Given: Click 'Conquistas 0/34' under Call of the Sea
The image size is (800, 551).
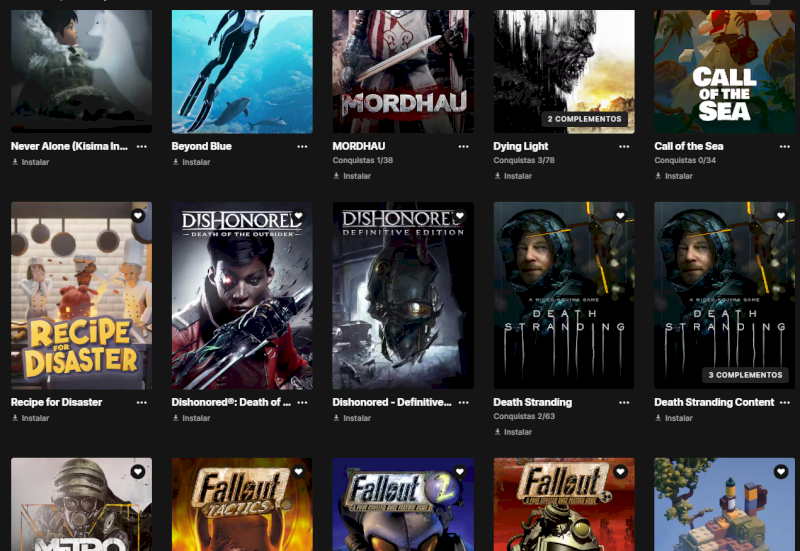Looking at the screenshot, I should coord(685,160).
